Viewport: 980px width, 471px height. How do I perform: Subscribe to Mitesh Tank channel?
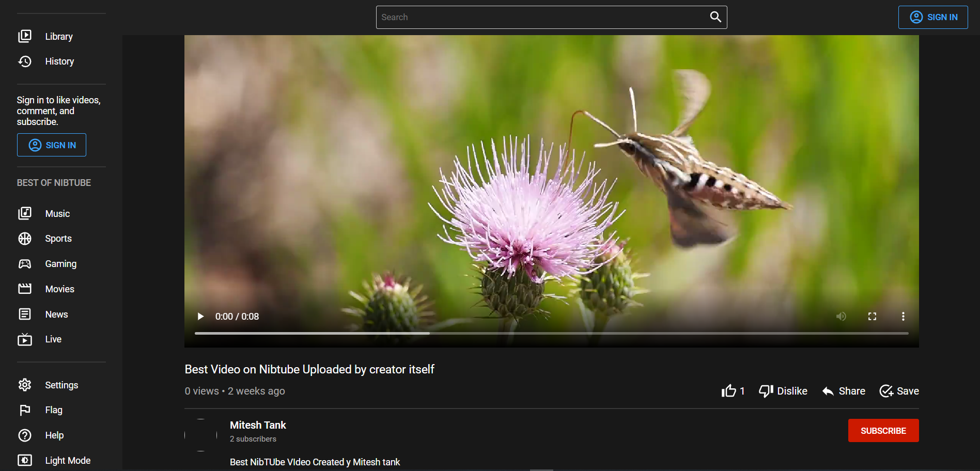click(x=883, y=431)
